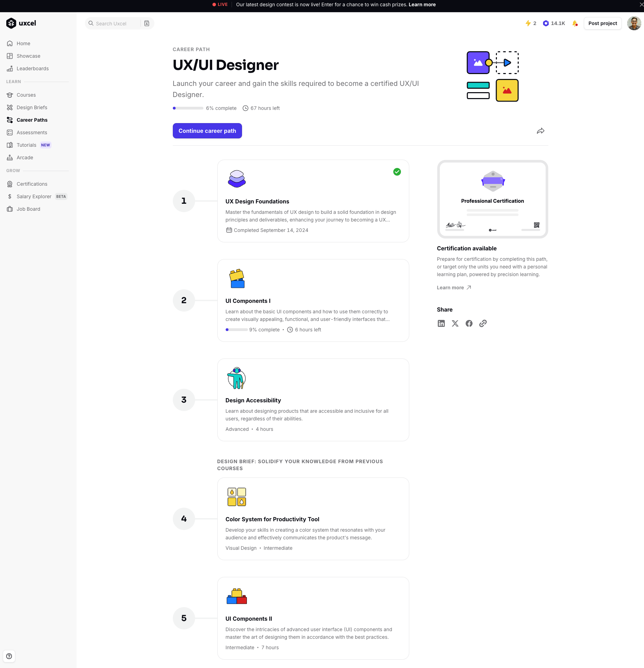Click the Search Uxcel field
Screen dimensions: 644x668
[115, 23]
